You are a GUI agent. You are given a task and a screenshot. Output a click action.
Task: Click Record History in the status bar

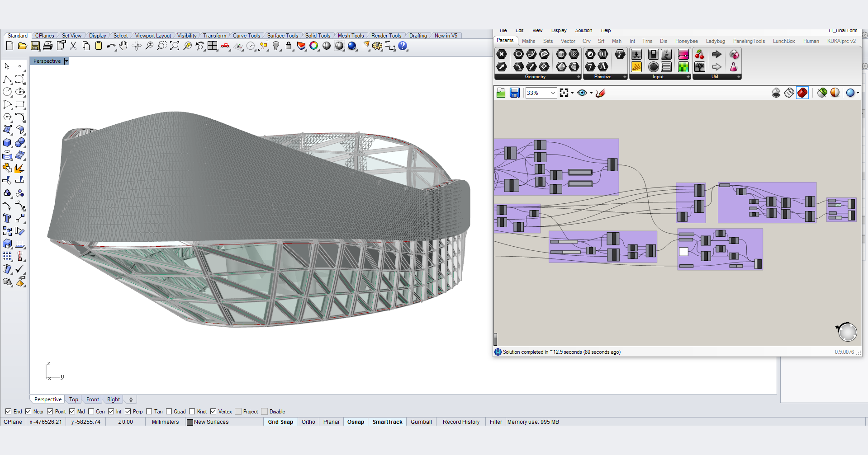(x=460, y=422)
